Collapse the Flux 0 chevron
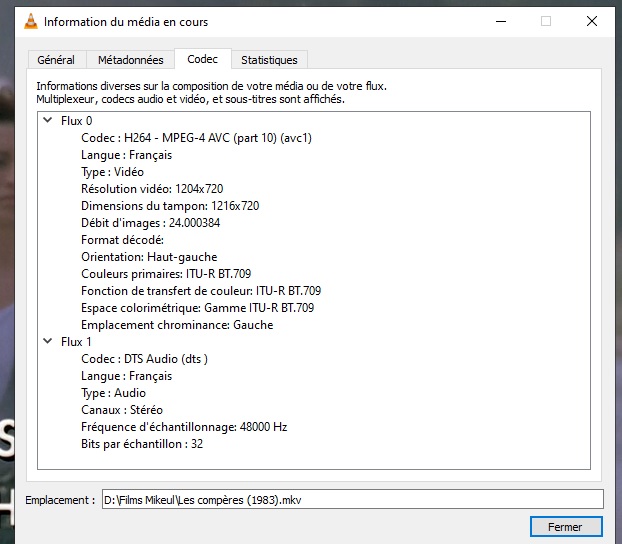The height and width of the screenshot is (544, 622). click(48, 120)
